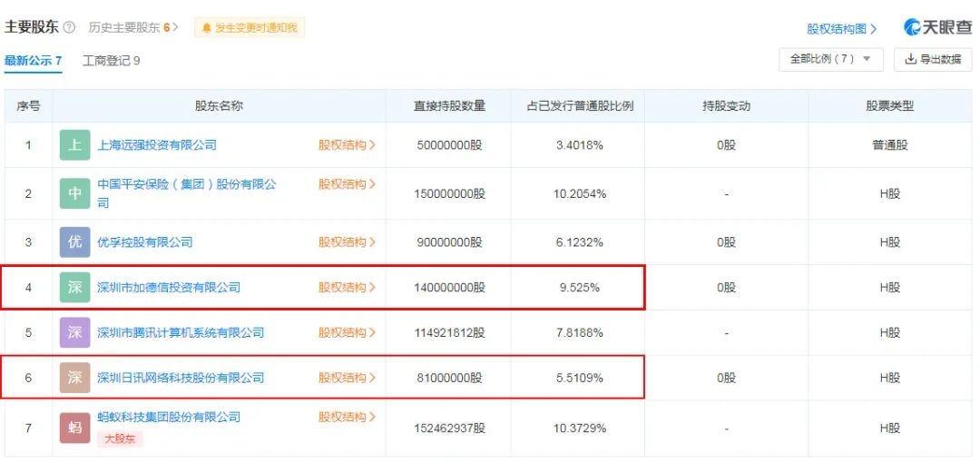Open 股权结构 for 中国平安保险

click(347, 184)
